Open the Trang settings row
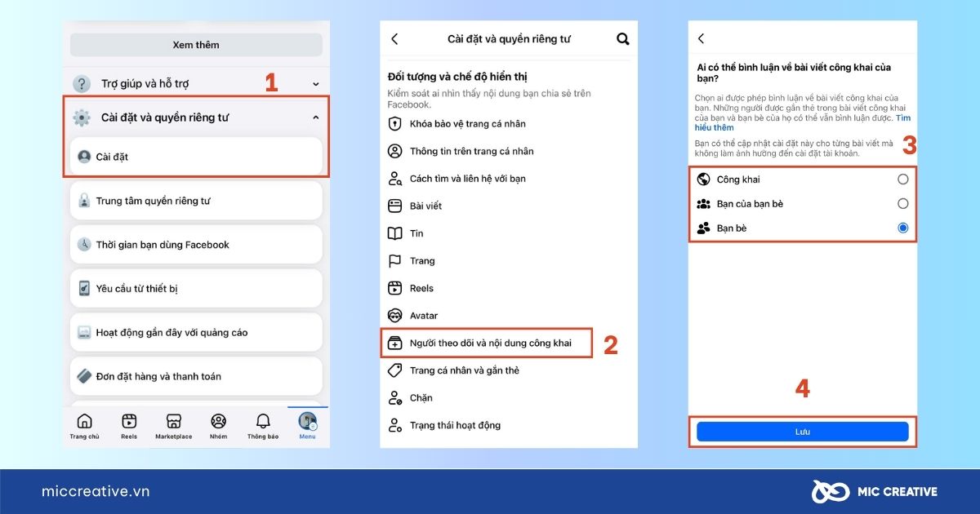Viewport: 980px width, 514px height. point(507,261)
